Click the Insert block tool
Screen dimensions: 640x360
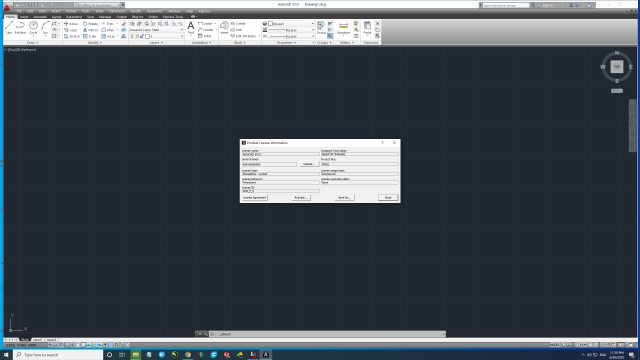pyautogui.click(x=224, y=28)
